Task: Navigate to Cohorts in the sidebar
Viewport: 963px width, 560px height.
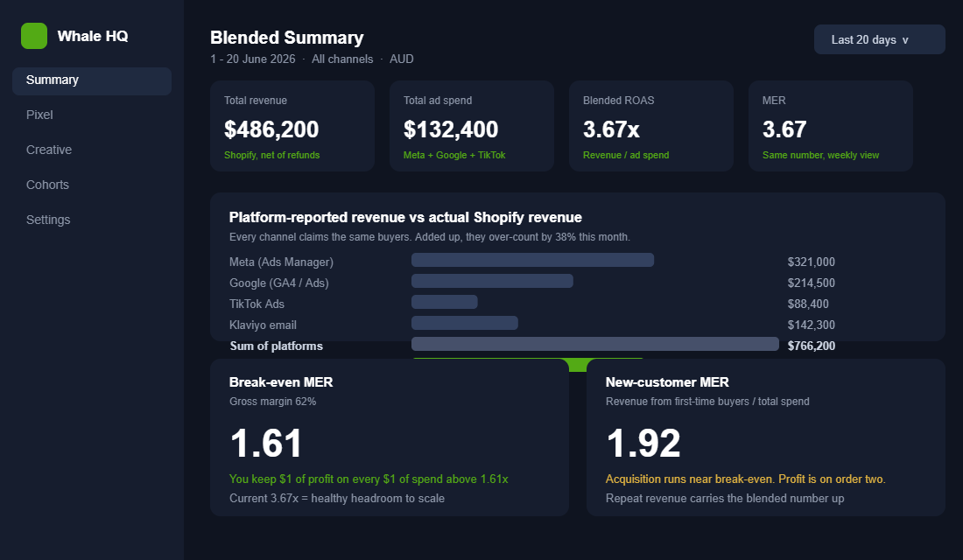Action: pyautogui.click(x=47, y=185)
